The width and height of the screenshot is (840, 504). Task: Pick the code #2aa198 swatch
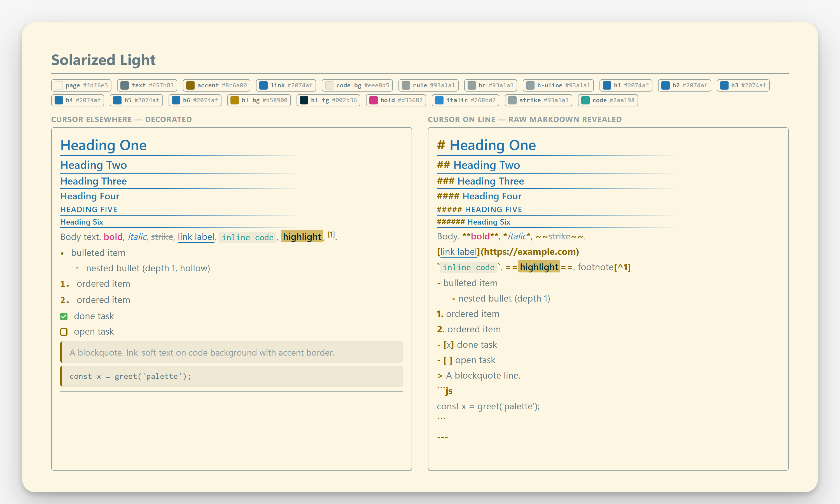coord(608,100)
